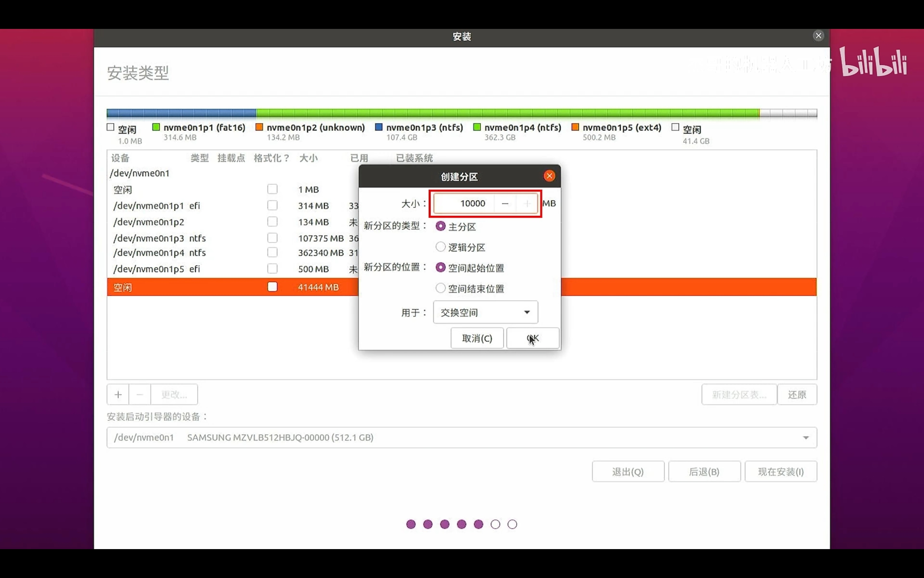Decrease partition size with the minus stepper
924x578 pixels.
pos(505,203)
